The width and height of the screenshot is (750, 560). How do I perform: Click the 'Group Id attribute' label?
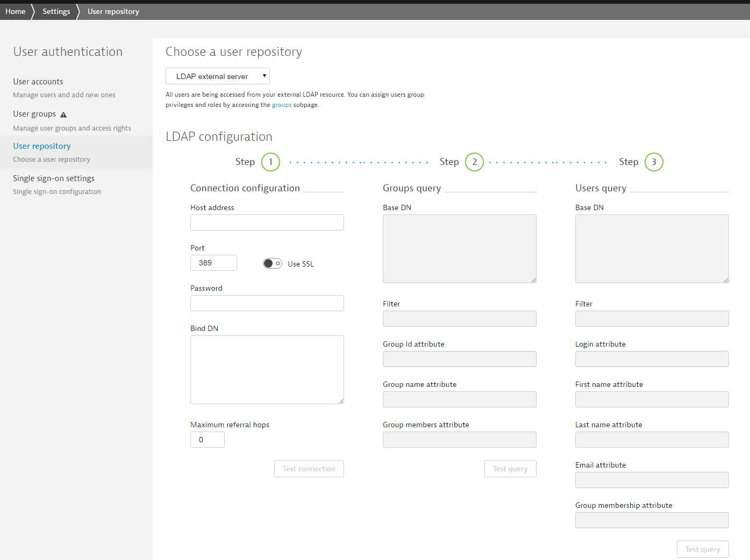click(x=413, y=344)
